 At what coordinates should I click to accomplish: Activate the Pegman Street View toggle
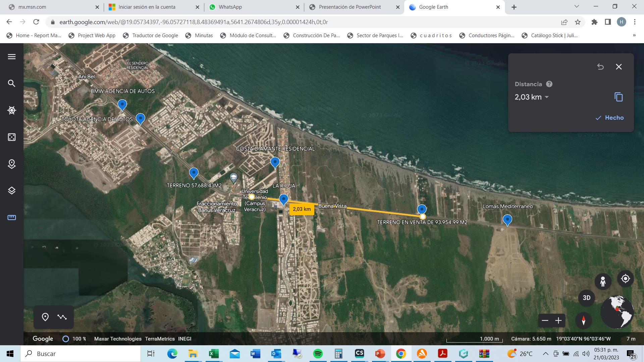(603, 281)
